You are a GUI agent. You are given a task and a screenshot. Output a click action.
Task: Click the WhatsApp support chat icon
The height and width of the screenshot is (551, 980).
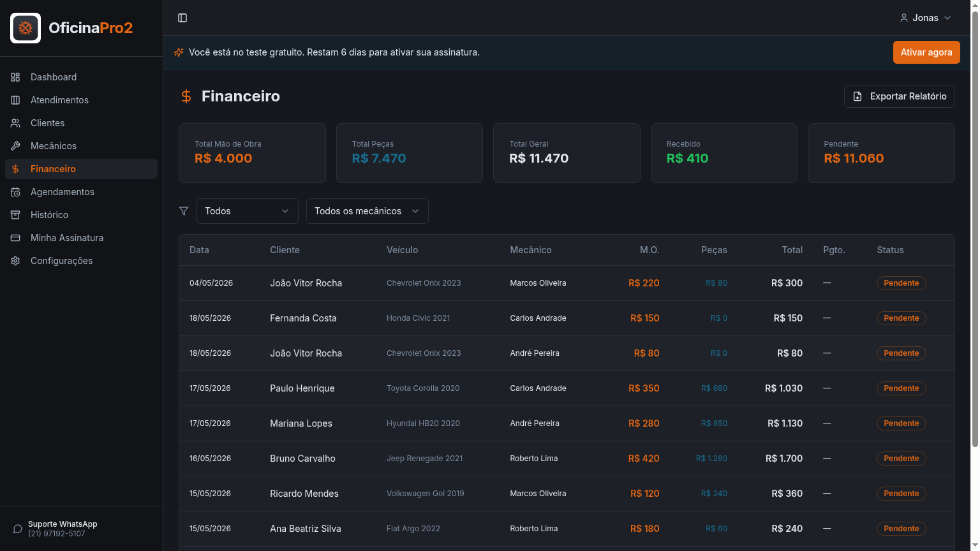18,529
